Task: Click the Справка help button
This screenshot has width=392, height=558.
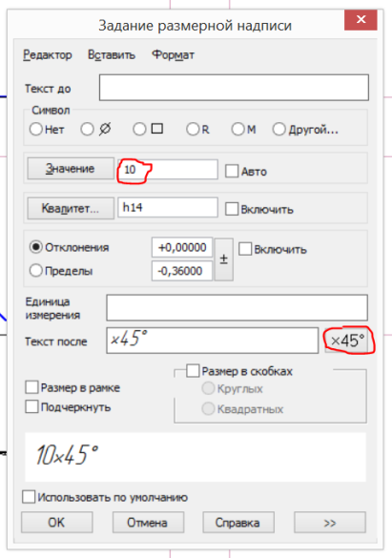Action: coord(238,523)
